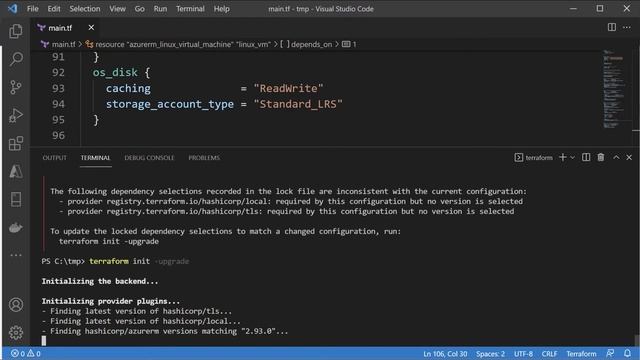Click the "Standard_LRS" string value
The image size is (640, 360).
tap(298, 104)
